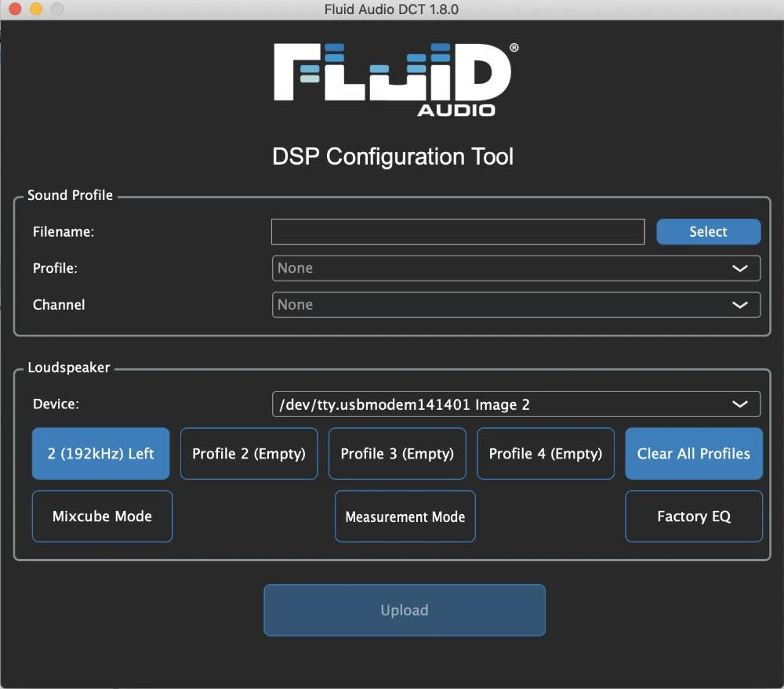This screenshot has width=784, height=689.
Task: Select Profile 4 (Empty) slot
Action: 545,453
